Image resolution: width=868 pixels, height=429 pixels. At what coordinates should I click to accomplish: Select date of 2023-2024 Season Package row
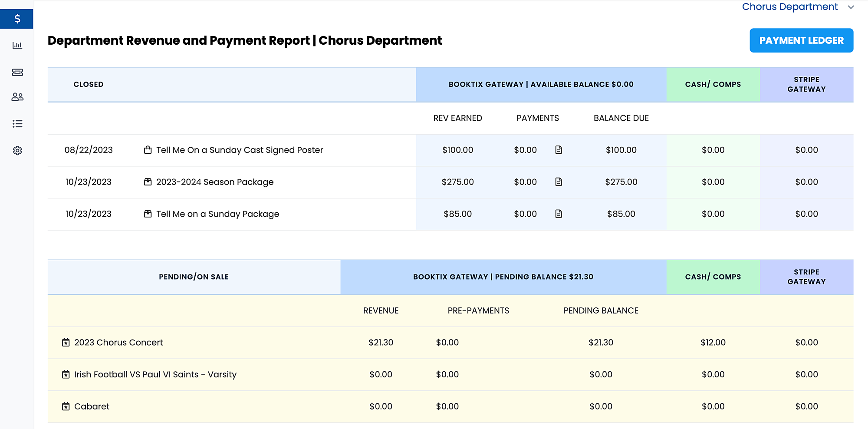[x=89, y=182]
